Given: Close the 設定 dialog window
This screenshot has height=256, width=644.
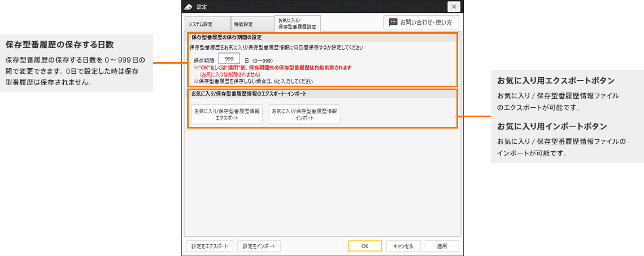Looking at the screenshot, I should click(454, 7).
